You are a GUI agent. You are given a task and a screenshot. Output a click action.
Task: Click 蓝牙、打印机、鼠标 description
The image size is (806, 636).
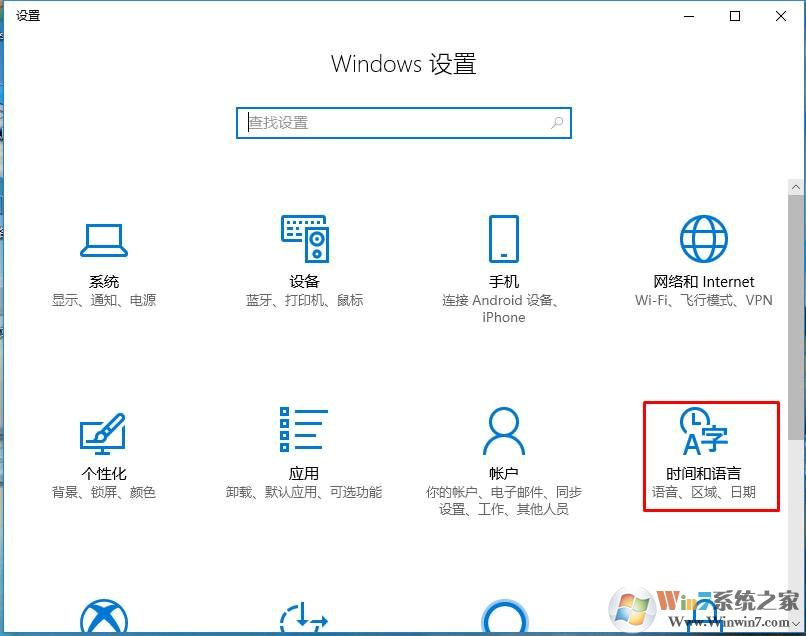click(304, 300)
